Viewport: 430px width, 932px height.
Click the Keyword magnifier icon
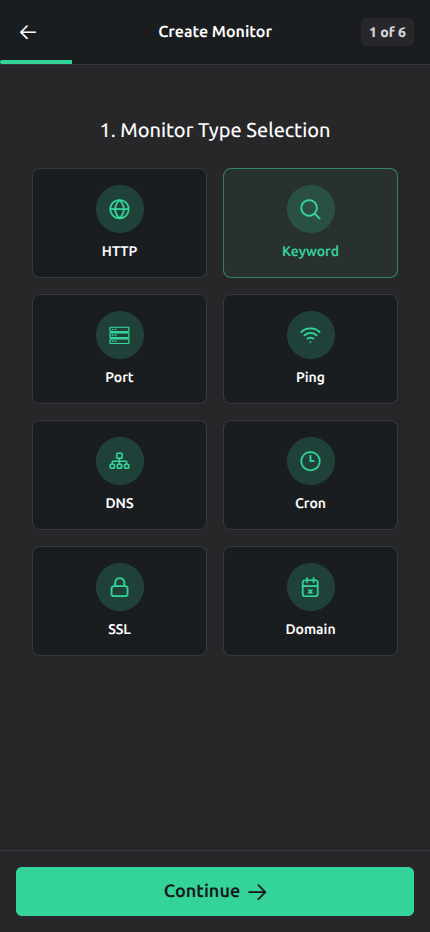pos(310,209)
